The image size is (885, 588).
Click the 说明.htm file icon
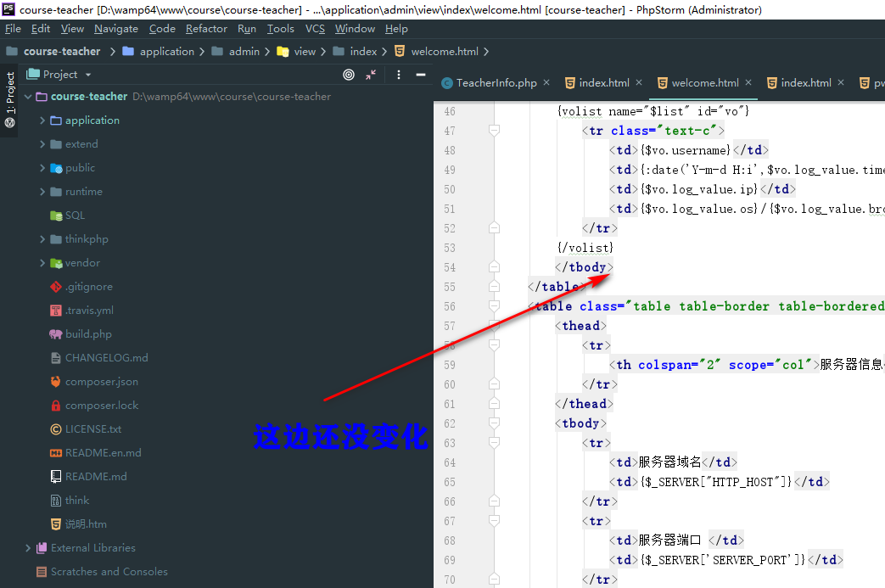pyautogui.click(x=55, y=524)
